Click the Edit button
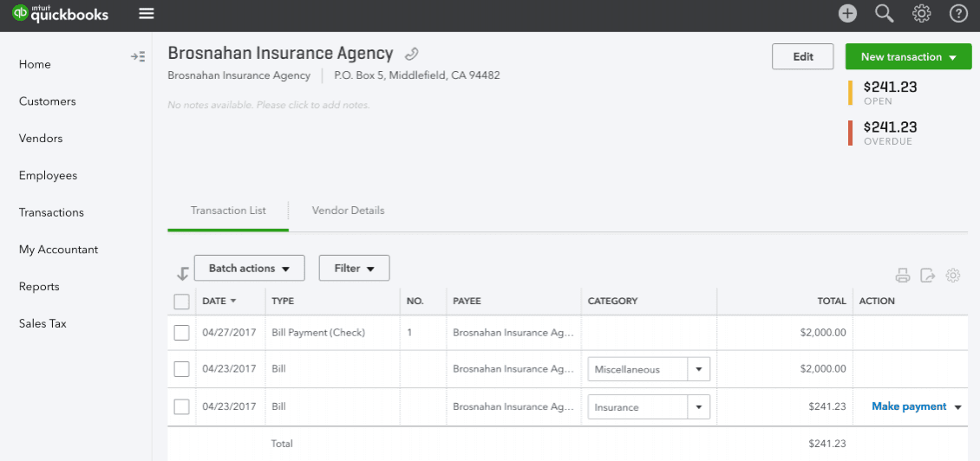Viewport: 980px width, 461px height. point(802,57)
